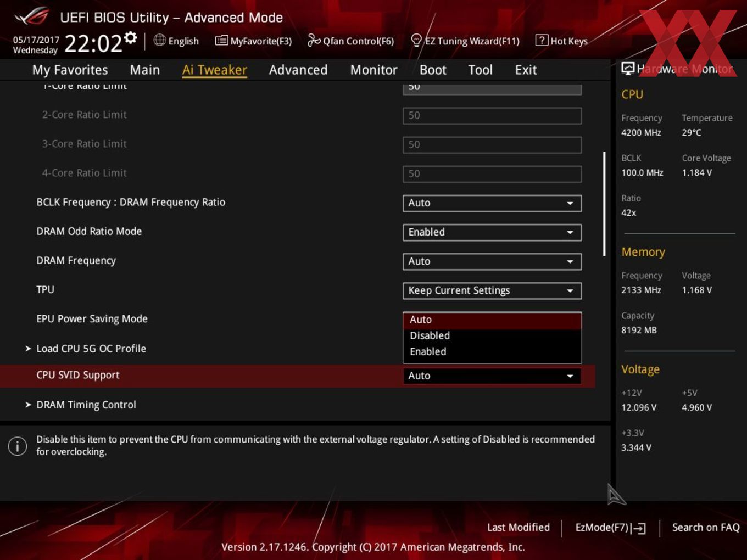Open BCLK:DRAM Frequency Ratio dropdown
Screen dimensions: 747x560
[492, 203]
